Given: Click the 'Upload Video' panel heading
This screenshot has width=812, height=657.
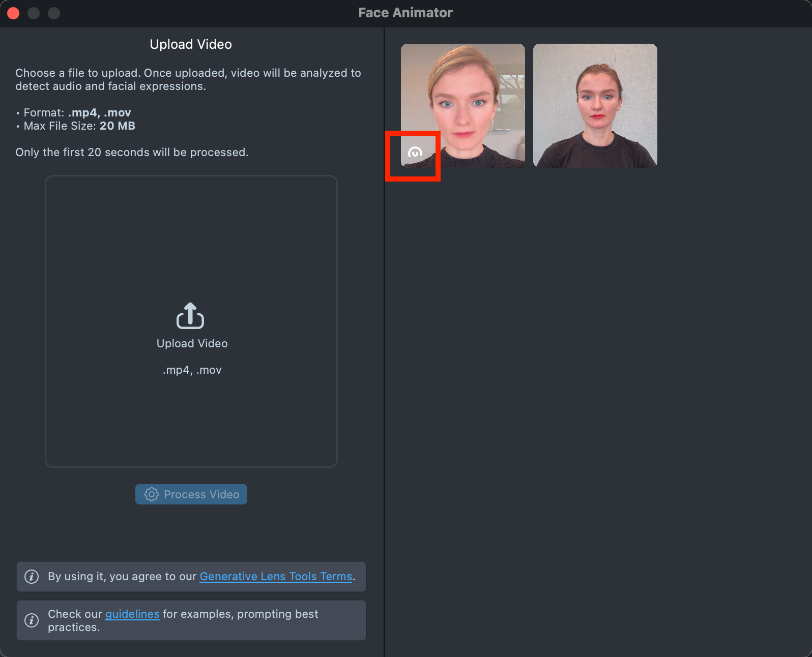Looking at the screenshot, I should click(x=191, y=45).
